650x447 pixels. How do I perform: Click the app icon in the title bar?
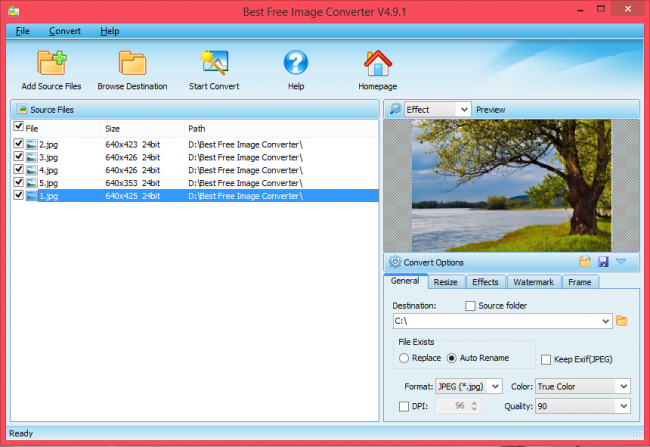pos(14,11)
